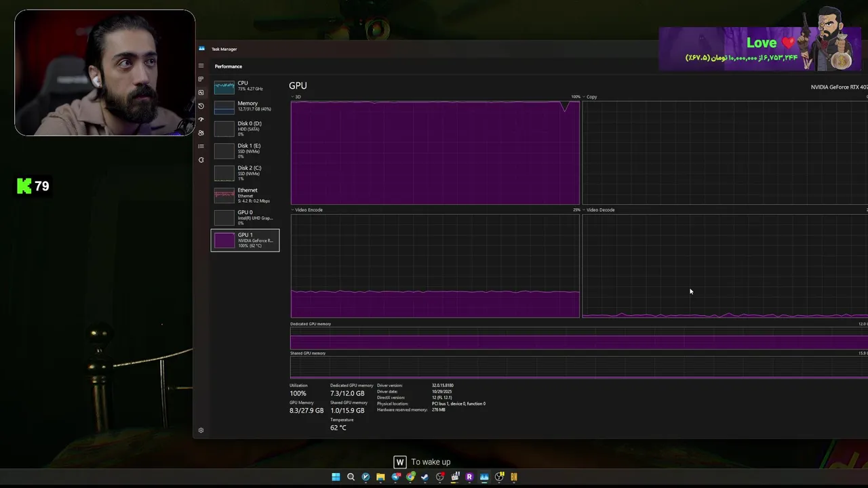Click the Video Decode graph
The width and height of the screenshot is (868, 488).
click(725, 266)
